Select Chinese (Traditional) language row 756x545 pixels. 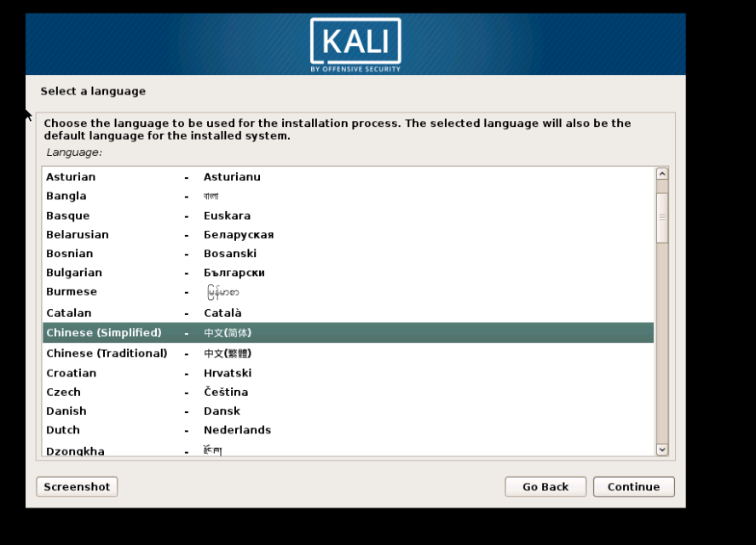348,353
